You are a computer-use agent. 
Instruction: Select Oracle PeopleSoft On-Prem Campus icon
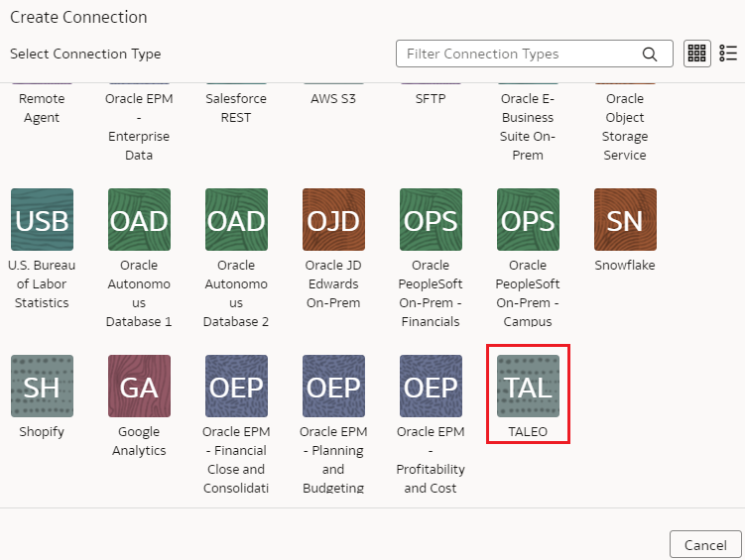pos(528,219)
